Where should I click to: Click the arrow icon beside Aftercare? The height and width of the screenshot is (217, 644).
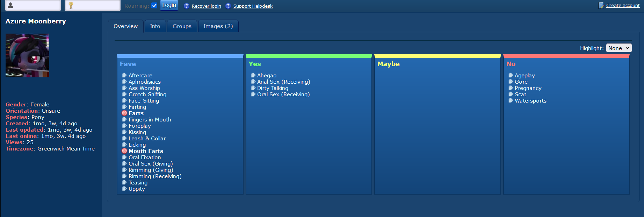[x=124, y=75]
